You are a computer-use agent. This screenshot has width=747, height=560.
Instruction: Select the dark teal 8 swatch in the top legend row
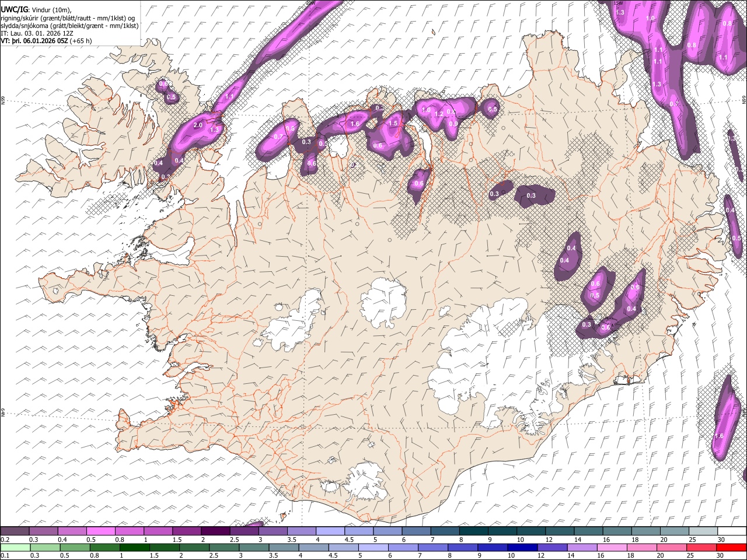click(474, 531)
